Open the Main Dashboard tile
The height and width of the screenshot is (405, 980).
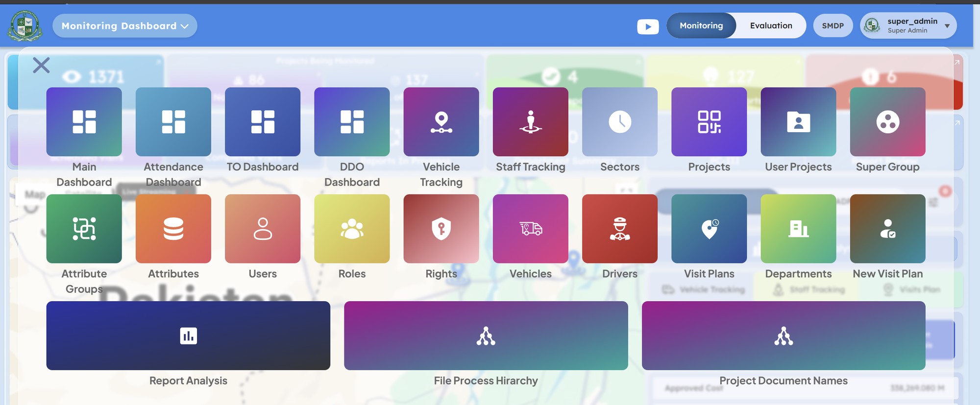84,122
